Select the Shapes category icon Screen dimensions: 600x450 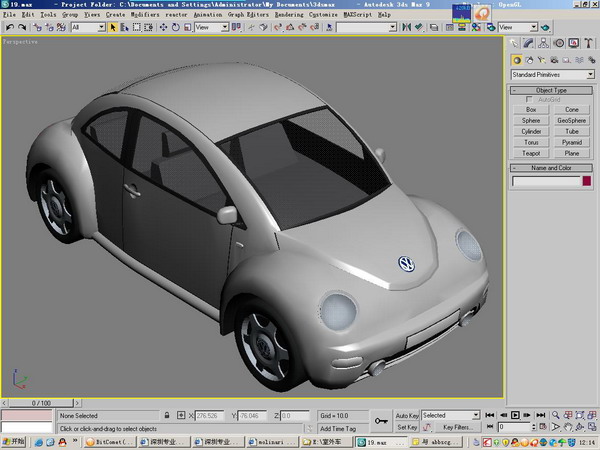click(529, 60)
